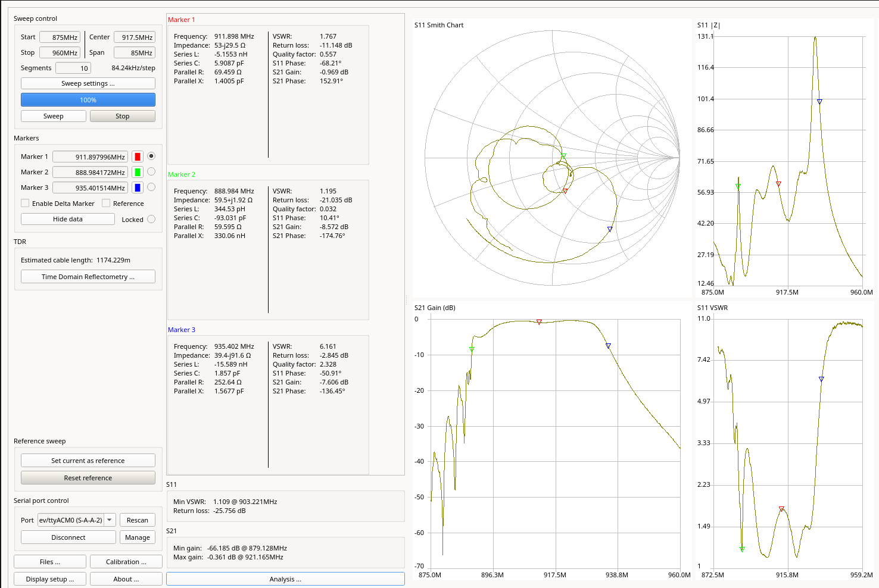Open the Analysis window
Screen dimensions: 879x588
coord(285,579)
